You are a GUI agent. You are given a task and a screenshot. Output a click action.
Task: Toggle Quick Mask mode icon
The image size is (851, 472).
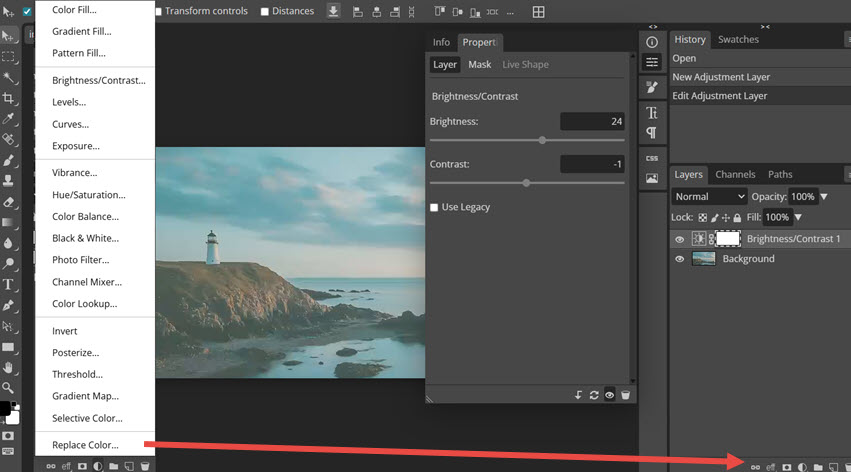[x=8, y=436]
